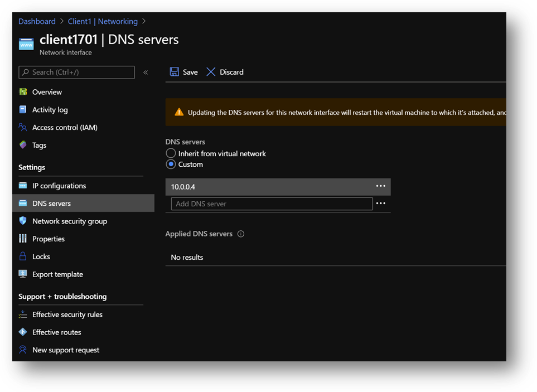537x392 pixels.
Task: Click the Access control (IAM) icon
Action: pyautogui.click(x=23, y=127)
